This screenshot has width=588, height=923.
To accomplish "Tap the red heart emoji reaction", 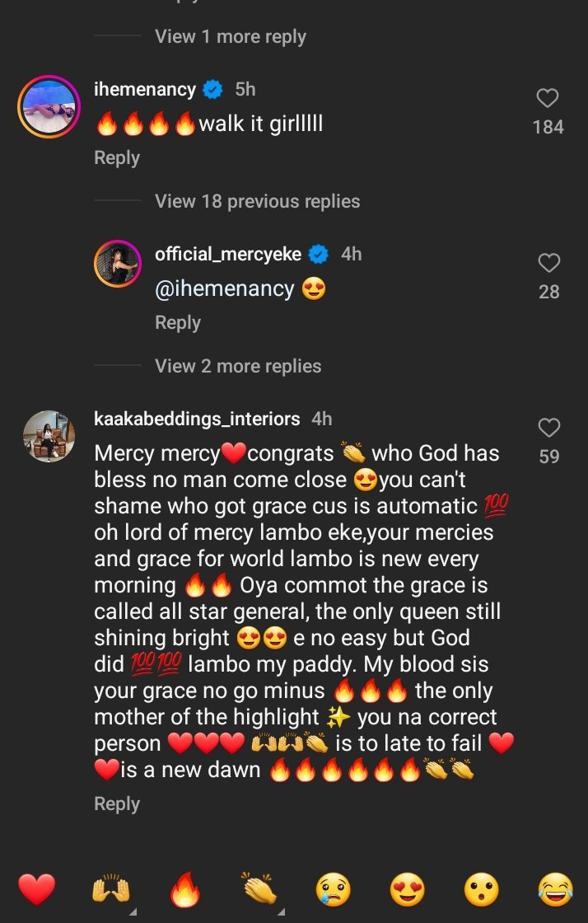I will (37, 890).
